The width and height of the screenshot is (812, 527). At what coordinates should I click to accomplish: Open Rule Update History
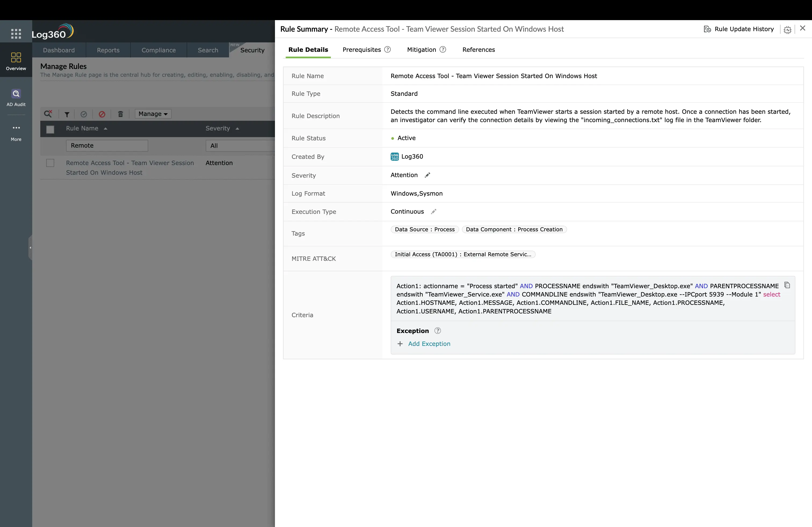tap(739, 29)
